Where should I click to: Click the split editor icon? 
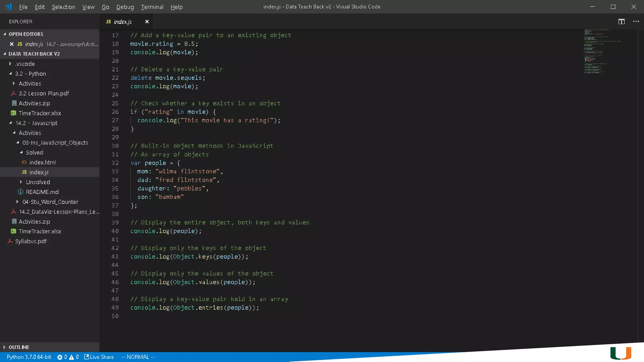(x=621, y=22)
